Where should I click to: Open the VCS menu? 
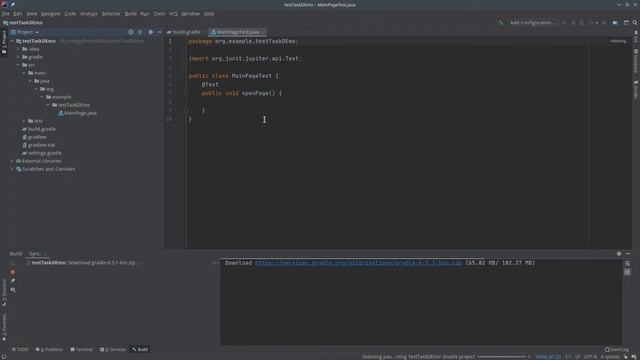coord(173,13)
